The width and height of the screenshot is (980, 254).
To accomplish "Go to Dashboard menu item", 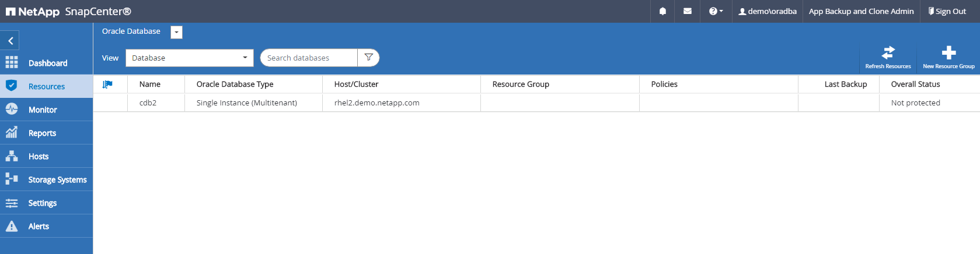I will pos(47,63).
